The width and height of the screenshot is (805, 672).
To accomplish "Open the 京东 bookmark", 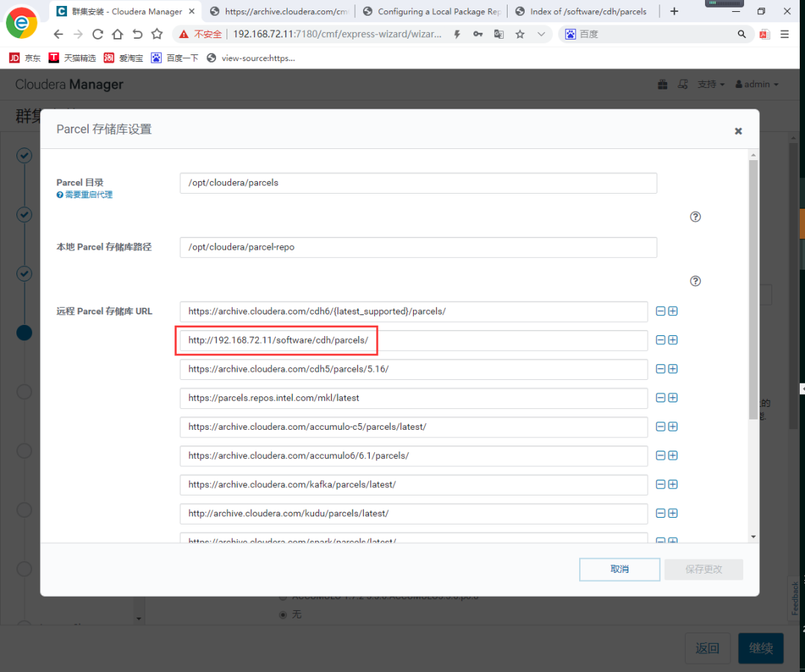I will pyautogui.click(x=25, y=58).
